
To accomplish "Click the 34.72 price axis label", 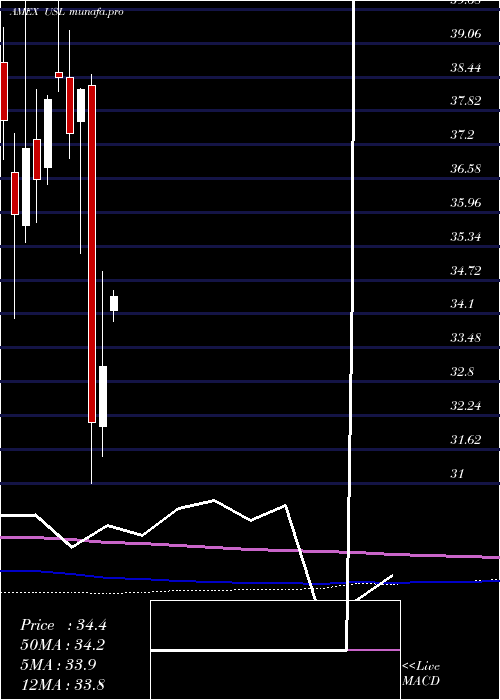I will (466, 270).
